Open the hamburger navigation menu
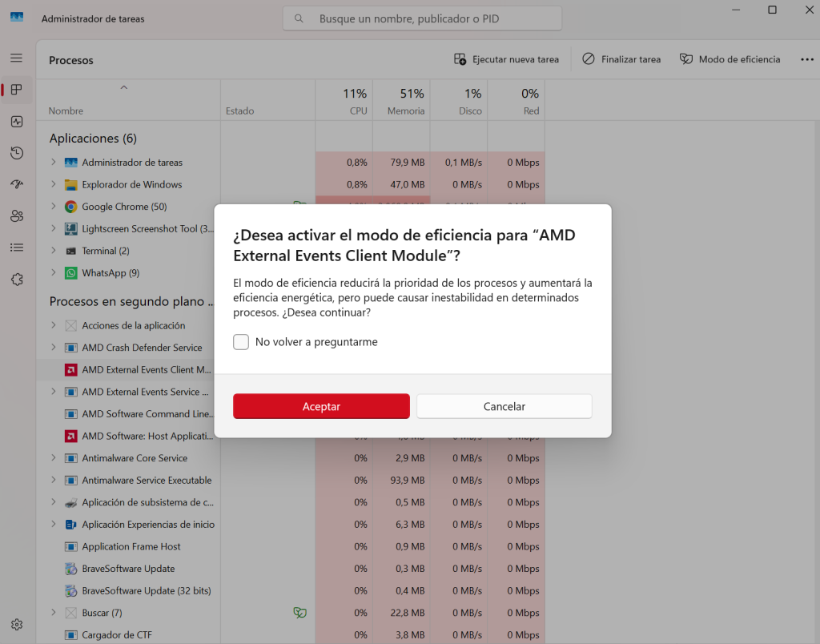This screenshot has height=644, width=820. coord(17,58)
